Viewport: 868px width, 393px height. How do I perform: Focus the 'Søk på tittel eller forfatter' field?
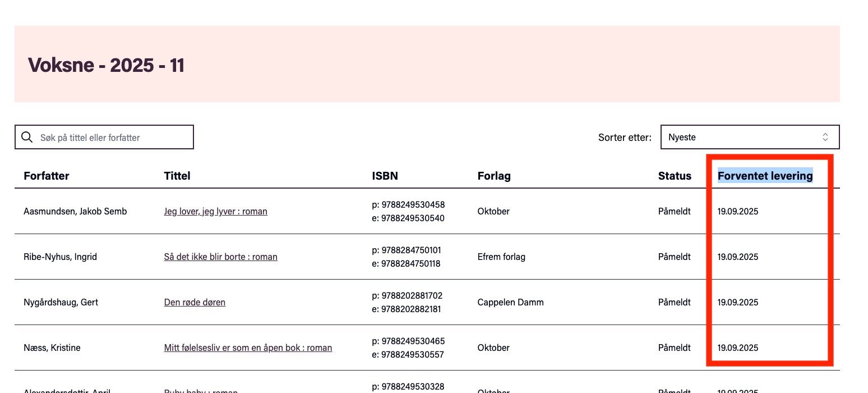pos(104,137)
